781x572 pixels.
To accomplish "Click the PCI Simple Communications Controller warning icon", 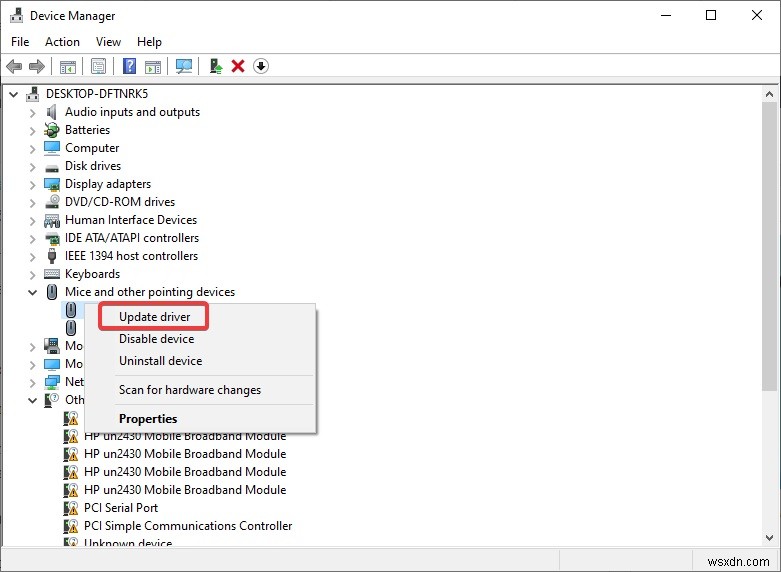I will 71,526.
